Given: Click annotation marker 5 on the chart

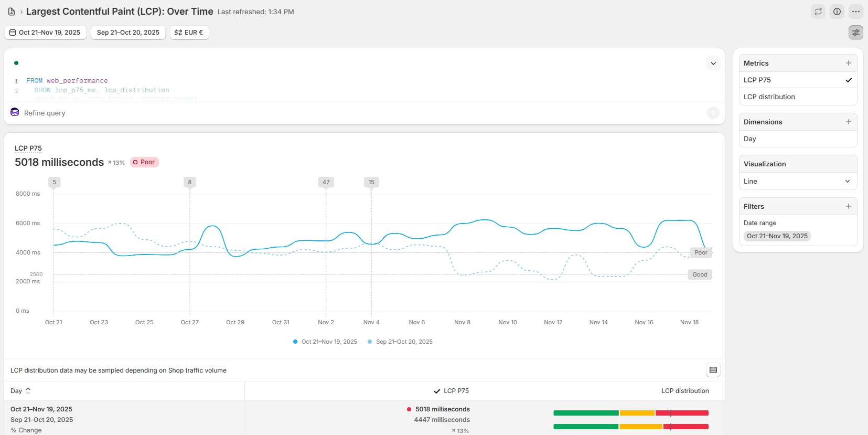Looking at the screenshot, I should (54, 182).
